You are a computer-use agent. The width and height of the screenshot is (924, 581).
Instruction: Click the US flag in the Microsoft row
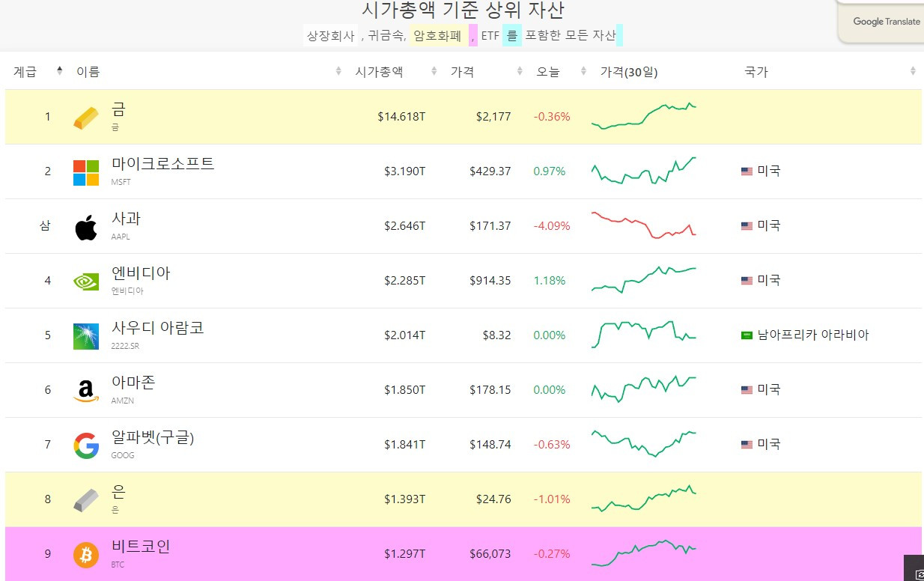click(747, 171)
